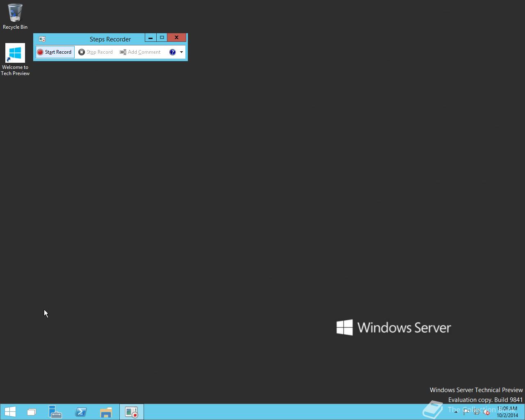525x420 pixels.
Task: Open the Steps Recorder title bar icon menu
Action: [x=42, y=39]
